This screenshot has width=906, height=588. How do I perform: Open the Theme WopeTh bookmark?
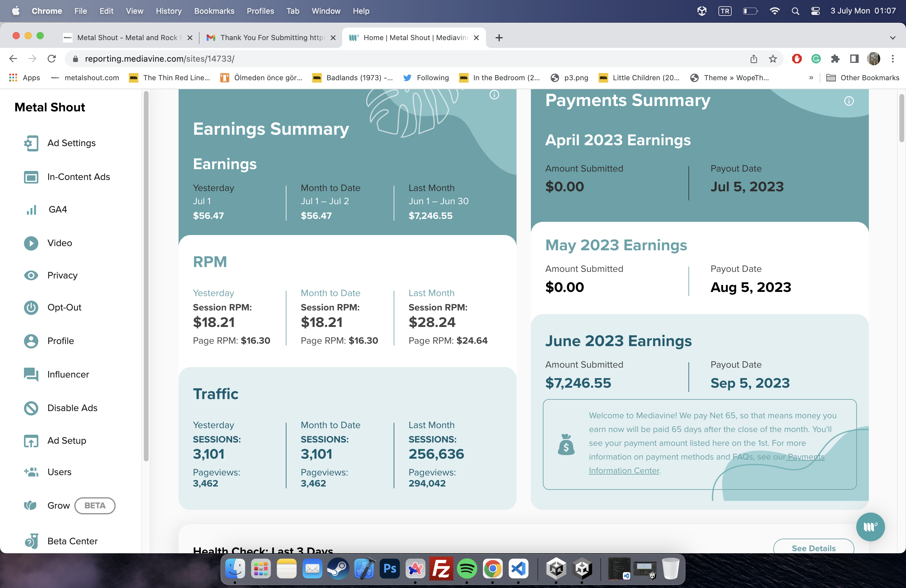[729, 78]
